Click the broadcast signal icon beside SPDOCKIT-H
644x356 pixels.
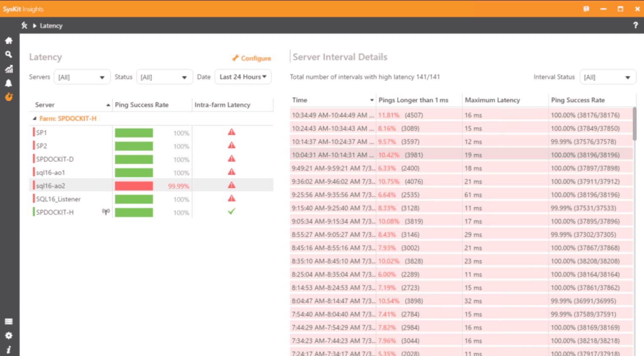pyautogui.click(x=106, y=212)
